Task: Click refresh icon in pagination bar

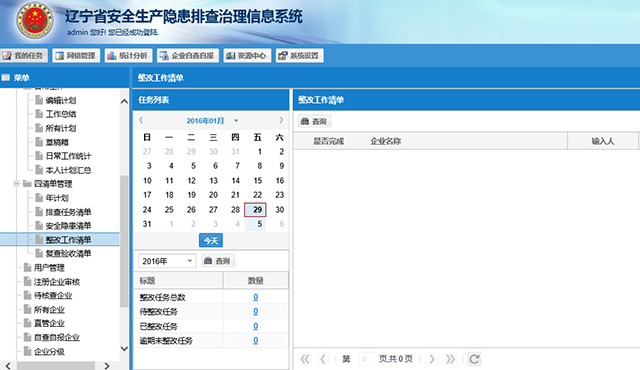Action: [474, 359]
